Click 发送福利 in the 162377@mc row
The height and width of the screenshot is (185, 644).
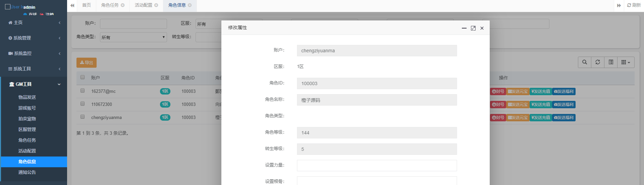pyautogui.click(x=564, y=91)
